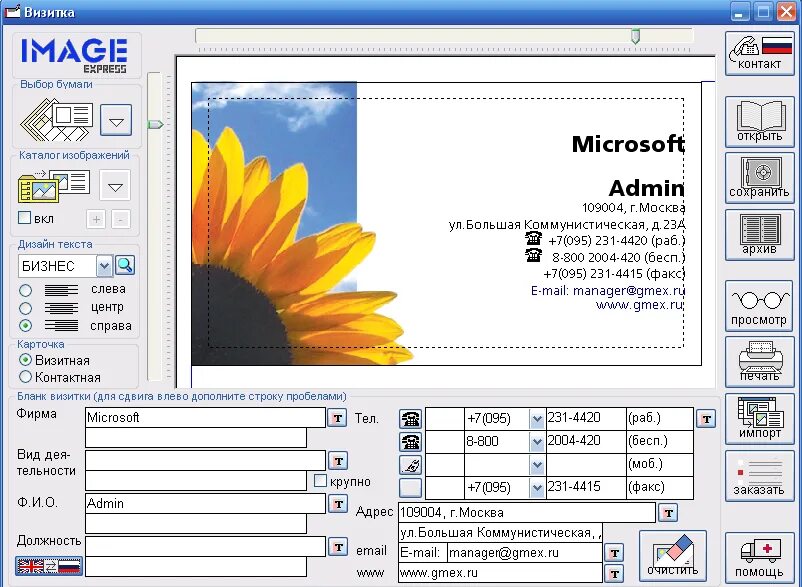Click first Вид деятельности input field
The image size is (802, 587).
point(205,461)
